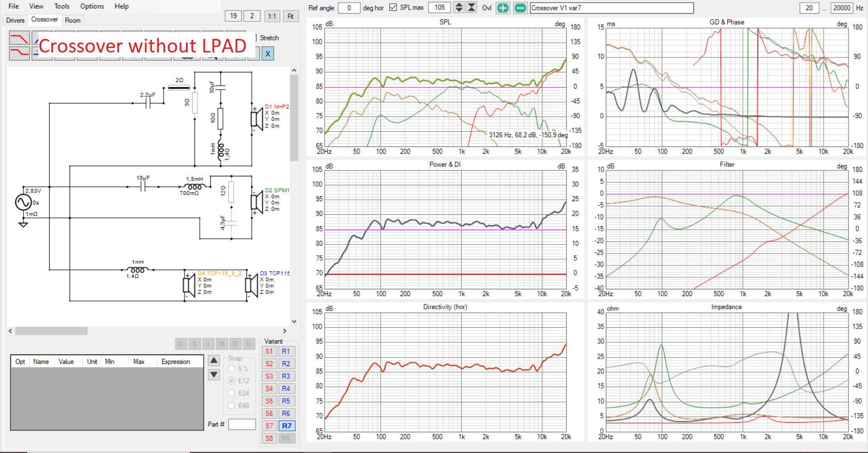Select the 4,3µF capacitor in schematic
The height and width of the screenshot is (453, 868).
(231, 222)
